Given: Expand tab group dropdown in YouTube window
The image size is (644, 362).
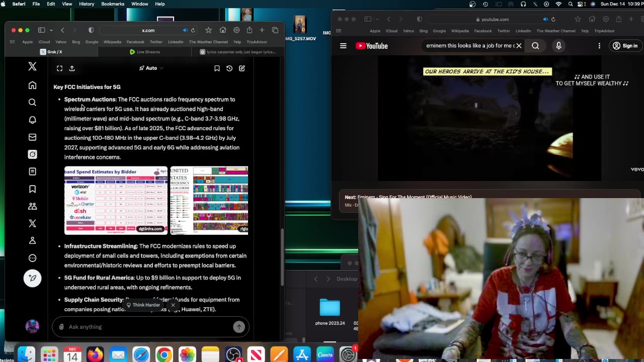Looking at the screenshot, I should 377,20.
